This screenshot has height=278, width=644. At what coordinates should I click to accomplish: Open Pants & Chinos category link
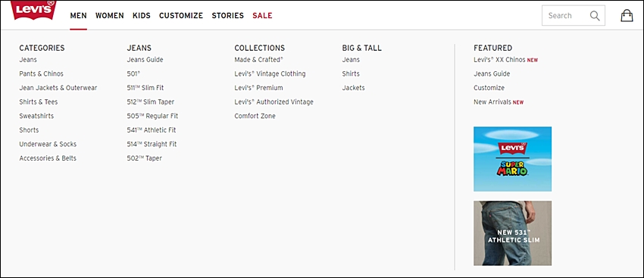41,74
